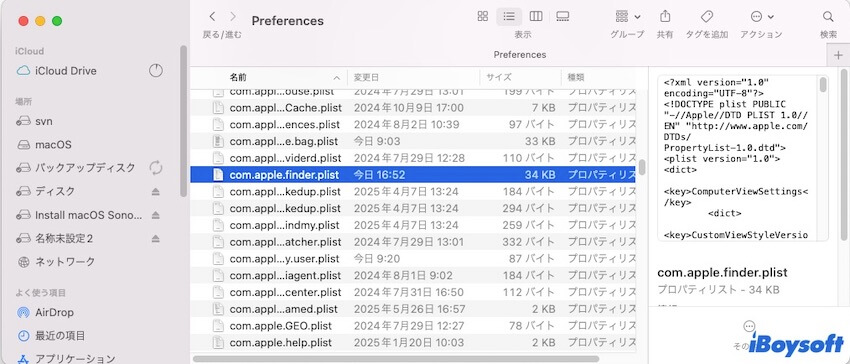850x364 pixels.
Task: Sort by the サイズ column header
Action: [x=499, y=77]
